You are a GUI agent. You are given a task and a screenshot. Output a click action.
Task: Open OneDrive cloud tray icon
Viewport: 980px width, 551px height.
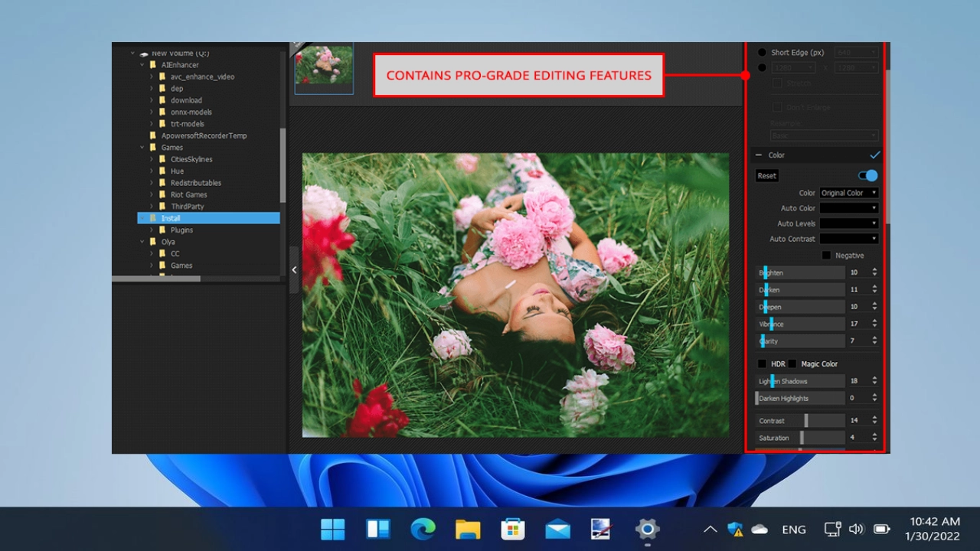click(x=759, y=530)
